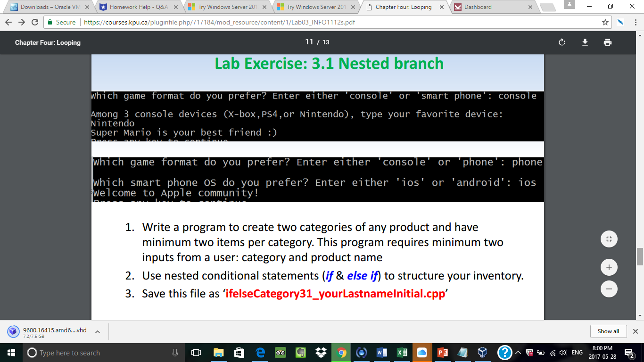This screenshot has width=644, height=362.
Task: Go back to the previous page
Action: click(9, 22)
